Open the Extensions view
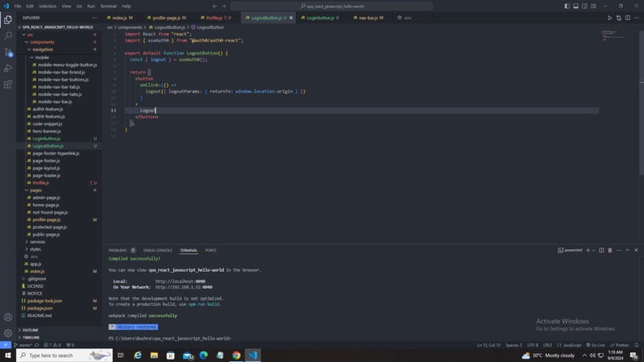Viewport: 644px width, 362px height. pos(8,85)
